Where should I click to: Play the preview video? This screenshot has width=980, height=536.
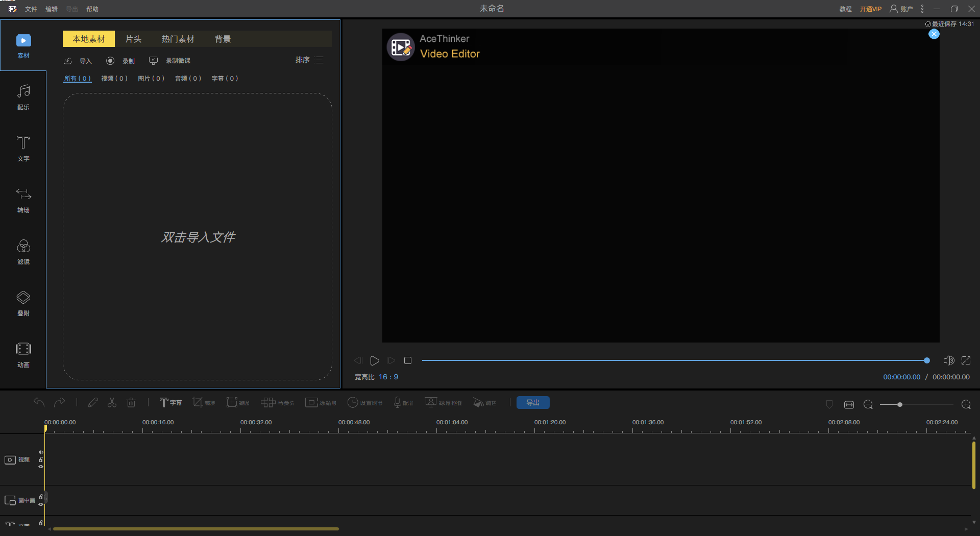pos(375,360)
